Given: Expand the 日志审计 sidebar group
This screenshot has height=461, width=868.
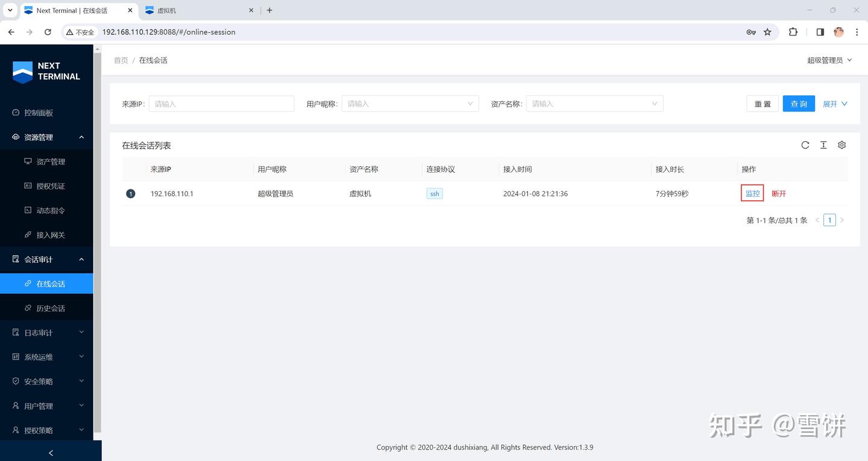Looking at the screenshot, I should click(46, 332).
